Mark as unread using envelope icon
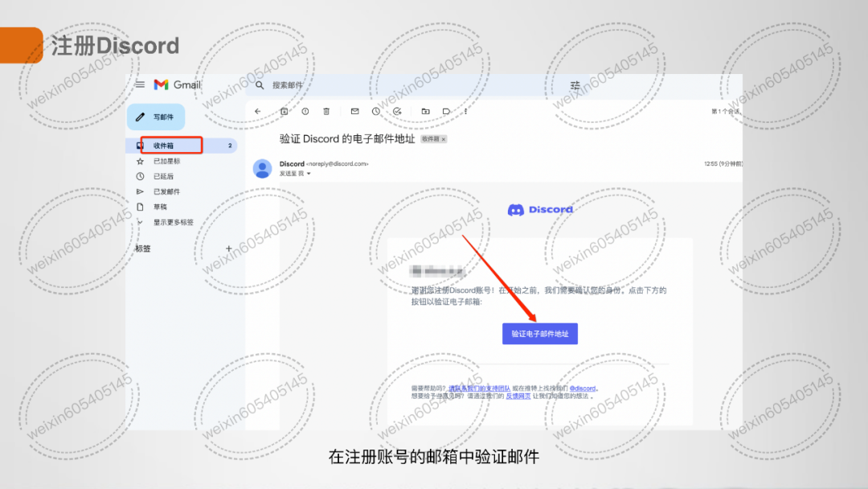This screenshot has height=489, width=868. 355,111
